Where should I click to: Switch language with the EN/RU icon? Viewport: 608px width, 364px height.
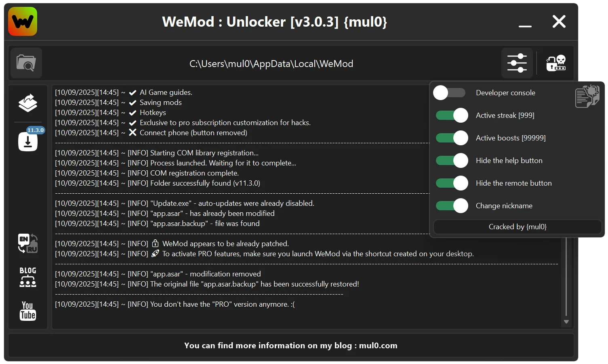pos(27,243)
